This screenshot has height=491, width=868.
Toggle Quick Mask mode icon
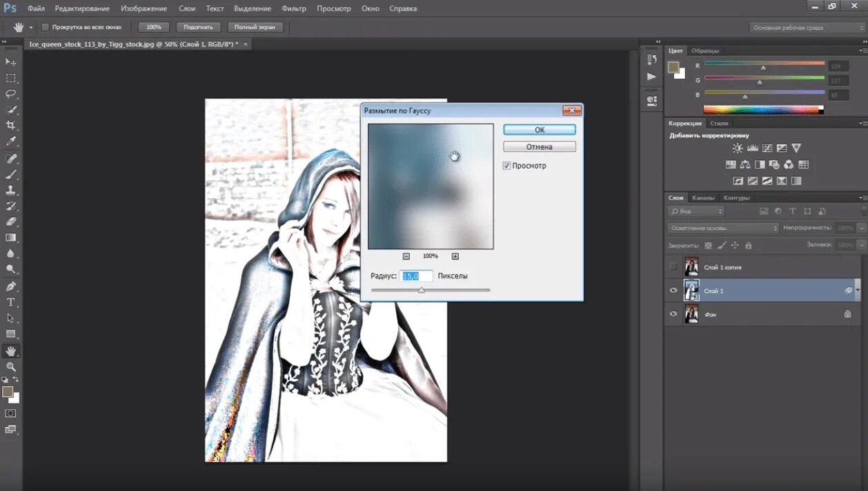pos(11,413)
